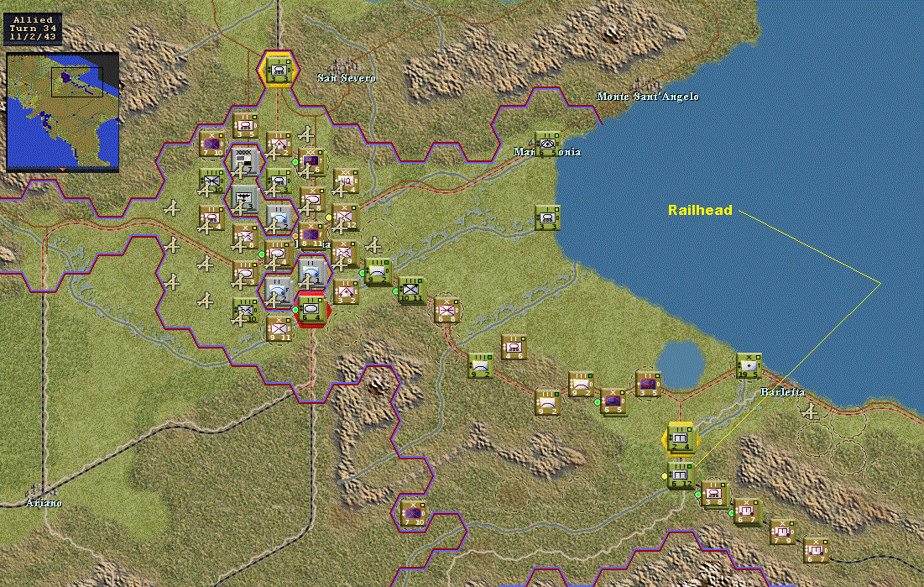Click the airfield icon above the 9-2 artillery unit
The width and height of the screenshot is (924, 587).
pos(373,244)
